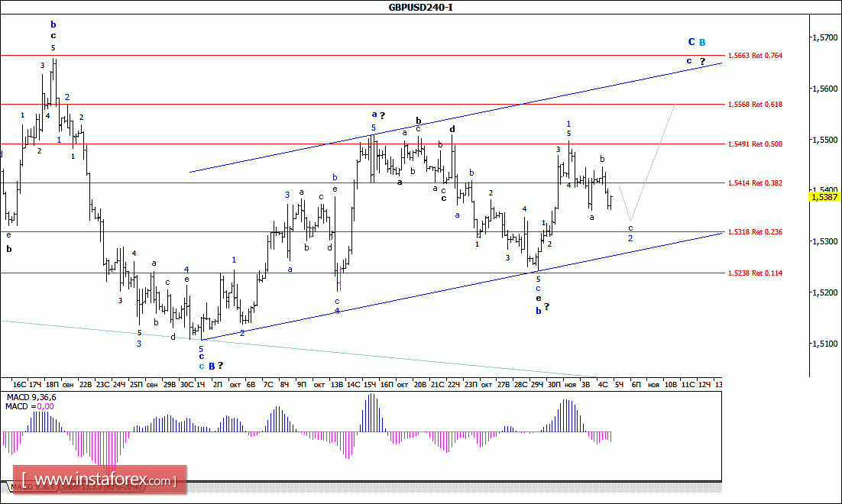Viewport: 842px width, 504px height.
Task: Click the GBPUSD240-I chart title
Action: coord(420,8)
